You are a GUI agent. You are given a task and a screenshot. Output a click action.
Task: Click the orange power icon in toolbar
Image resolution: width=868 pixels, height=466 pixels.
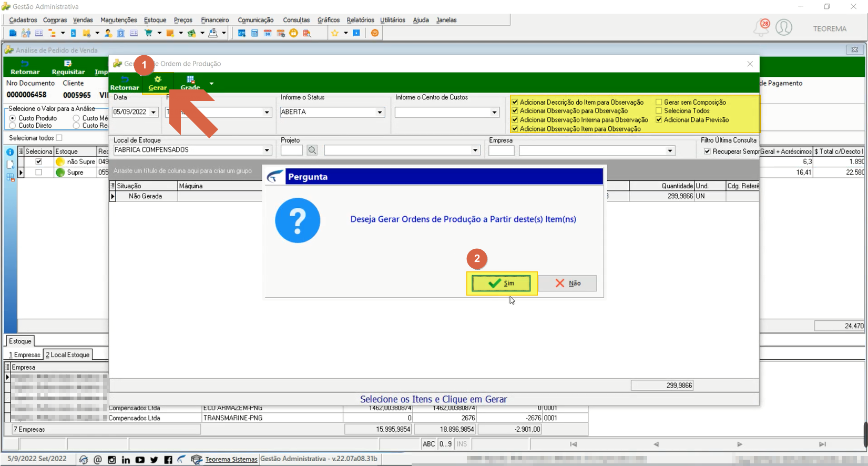point(375,33)
